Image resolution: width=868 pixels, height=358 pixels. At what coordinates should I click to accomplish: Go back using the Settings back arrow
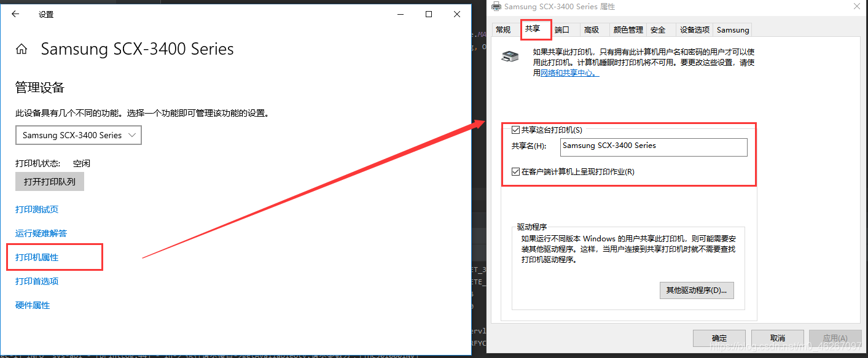pos(15,14)
